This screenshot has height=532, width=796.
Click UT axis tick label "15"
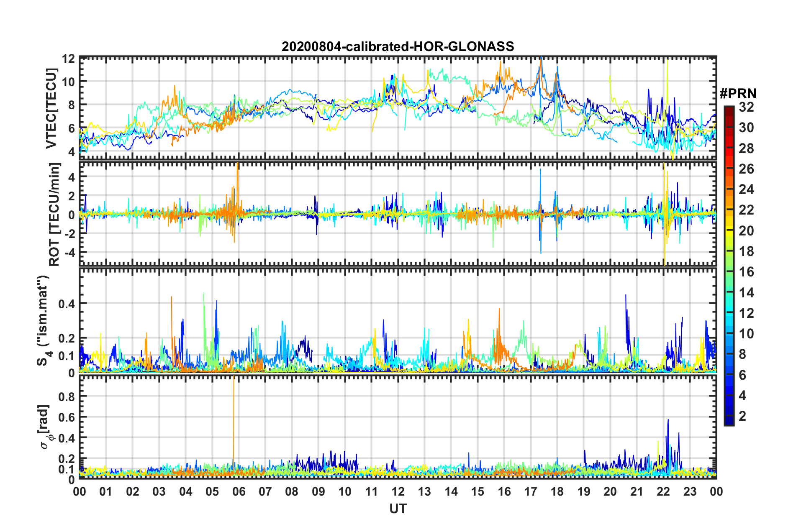click(x=478, y=491)
